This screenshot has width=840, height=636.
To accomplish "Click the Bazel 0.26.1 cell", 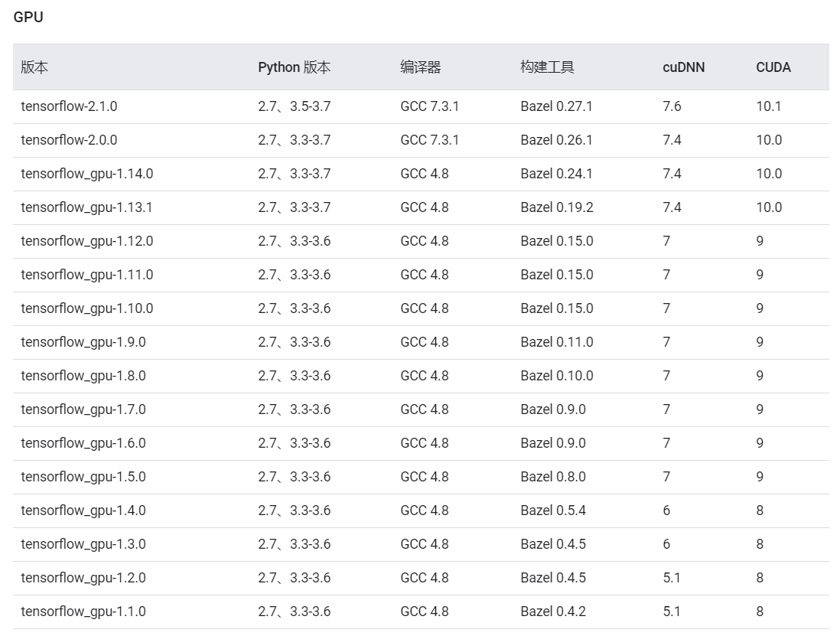I will pyautogui.click(x=557, y=140).
